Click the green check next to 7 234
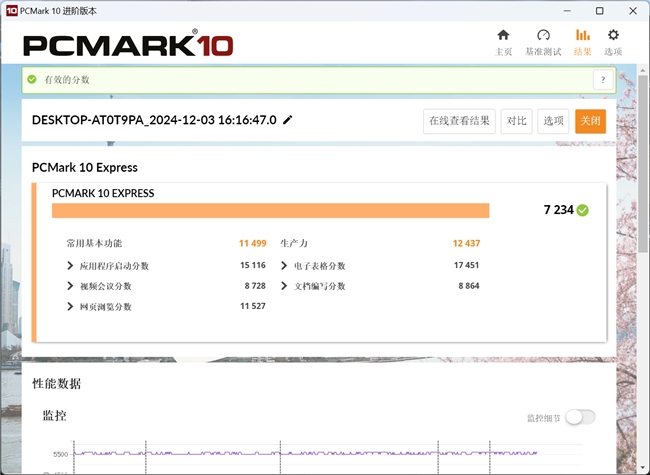Image resolution: width=650 pixels, height=475 pixels. pyautogui.click(x=582, y=210)
